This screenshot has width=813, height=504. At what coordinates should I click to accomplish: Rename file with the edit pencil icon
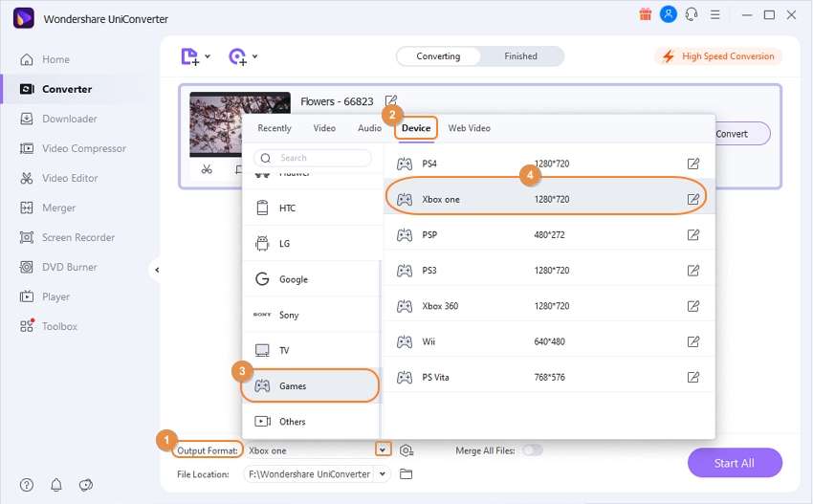(391, 101)
